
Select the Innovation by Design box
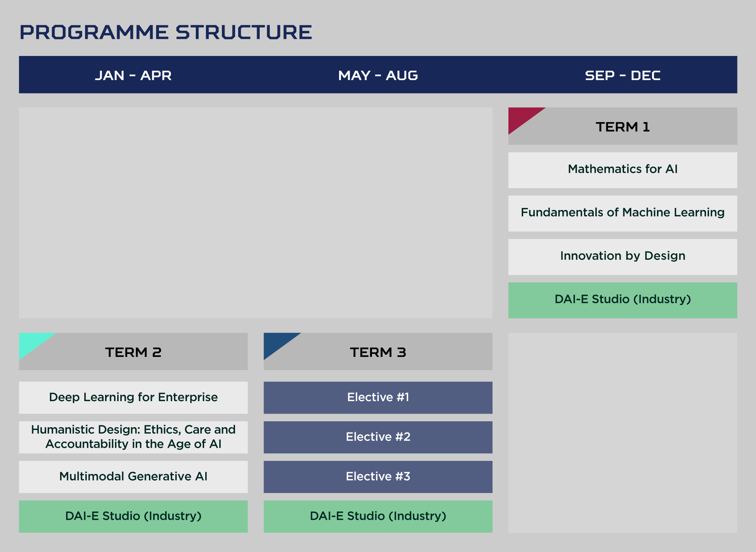coord(623,257)
